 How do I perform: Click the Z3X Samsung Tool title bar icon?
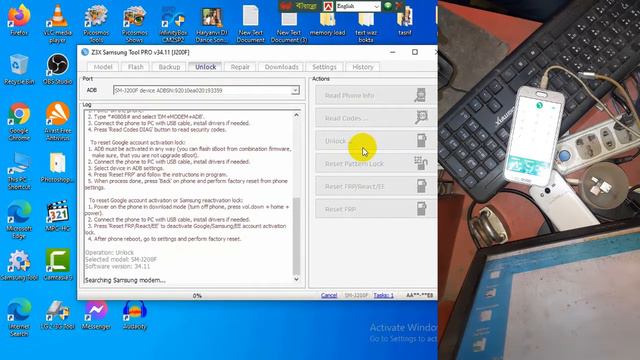(x=85, y=52)
